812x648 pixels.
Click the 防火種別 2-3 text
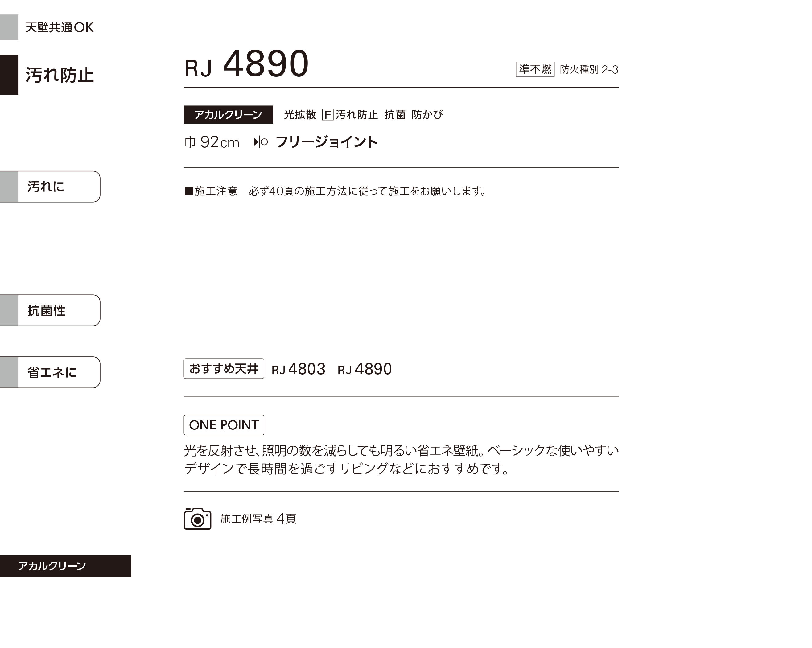click(x=589, y=70)
